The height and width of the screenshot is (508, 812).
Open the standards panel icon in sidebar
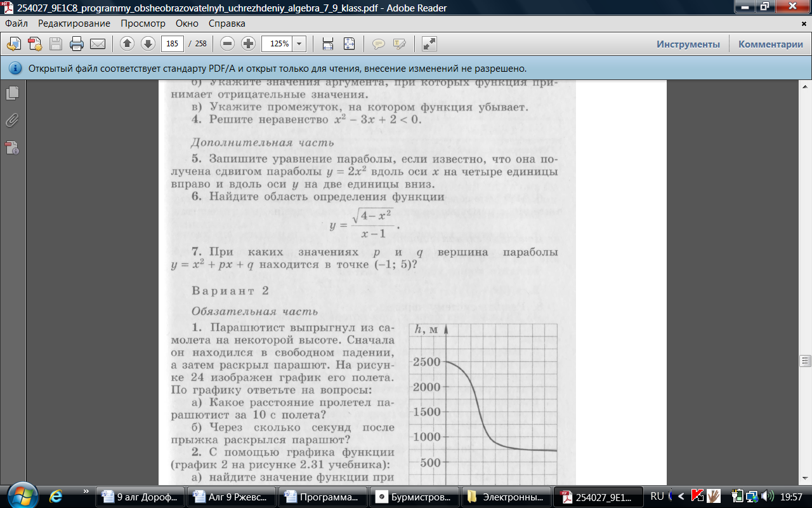tap(12, 148)
